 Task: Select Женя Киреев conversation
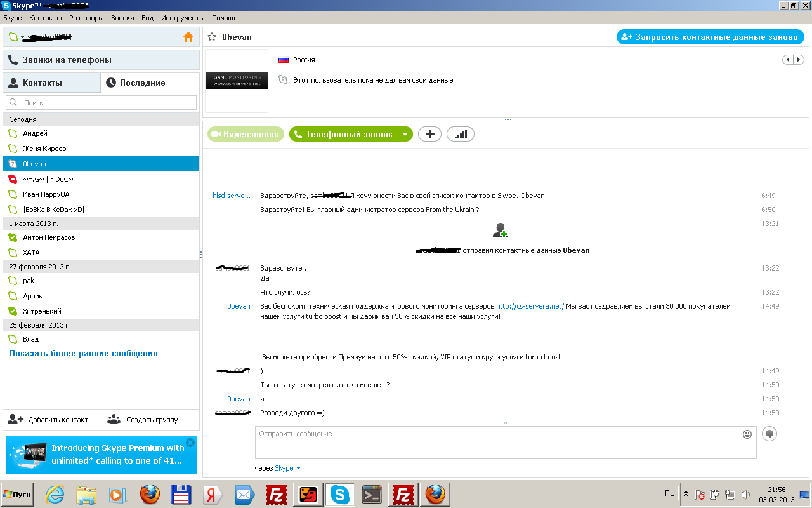[101, 149]
